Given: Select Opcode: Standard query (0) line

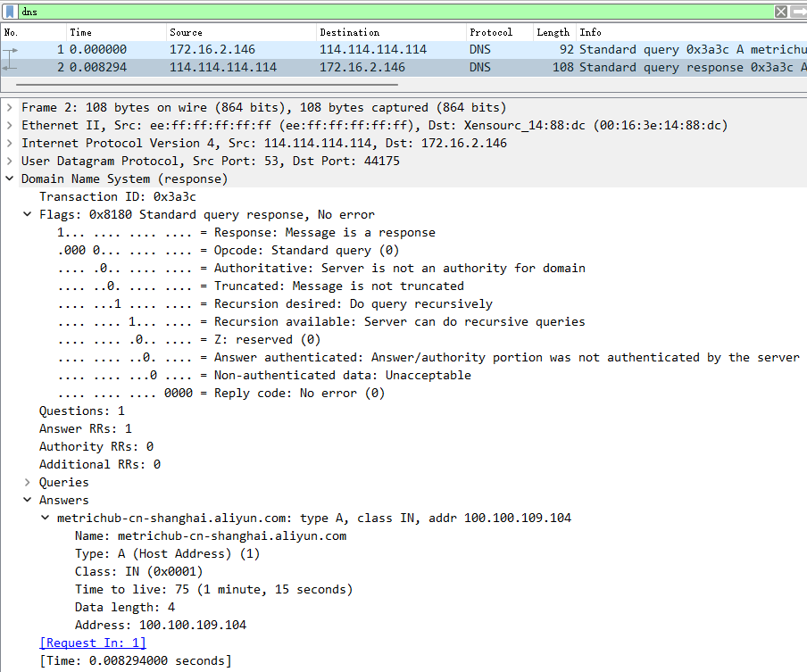Looking at the screenshot, I should click(229, 250).
